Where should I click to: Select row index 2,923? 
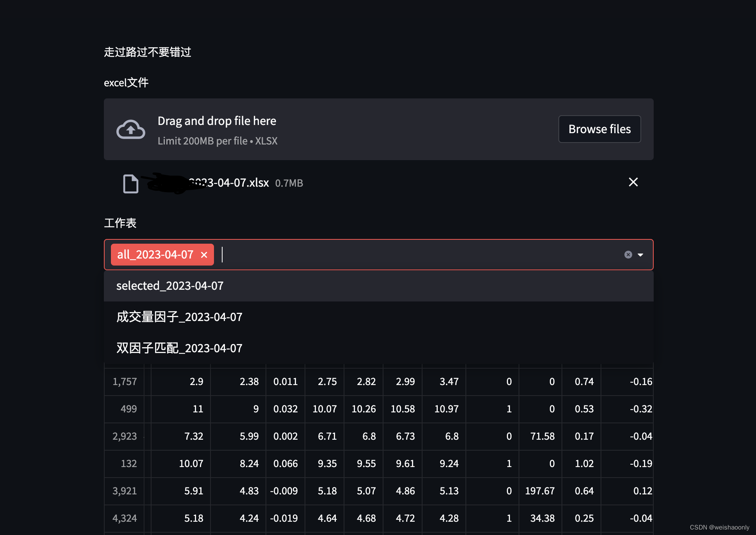pyautogui.click(x=125, y=436)
